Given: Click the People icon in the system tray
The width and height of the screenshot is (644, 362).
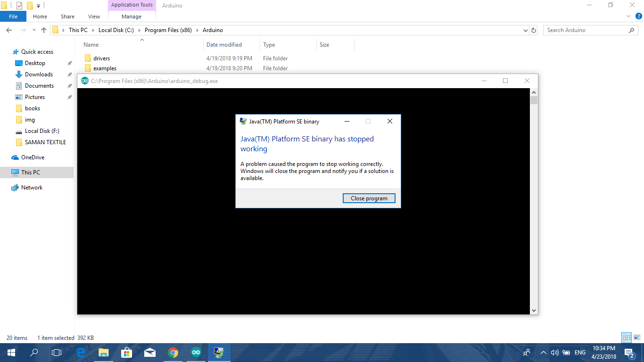Looking at the screenshot, I should point(527,352).
